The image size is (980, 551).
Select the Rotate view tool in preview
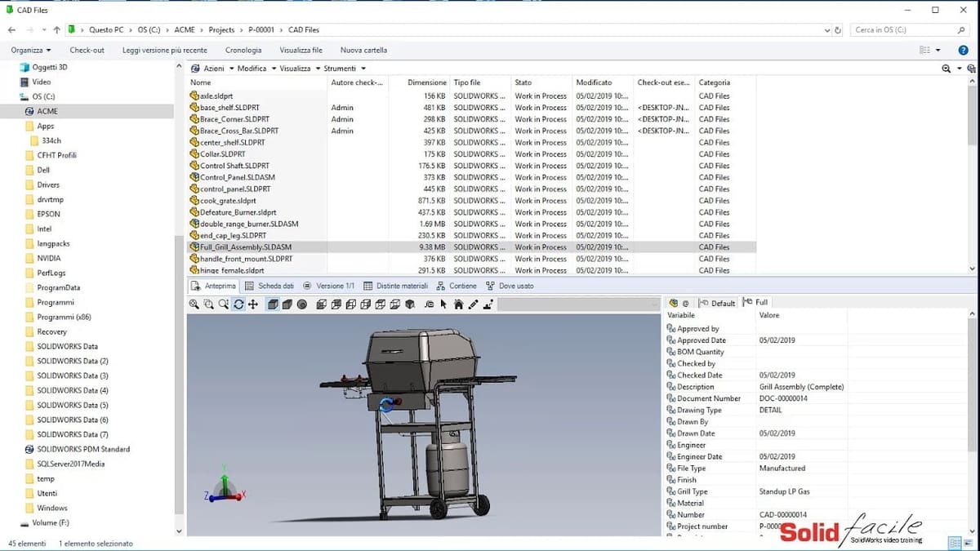(238, 304)
